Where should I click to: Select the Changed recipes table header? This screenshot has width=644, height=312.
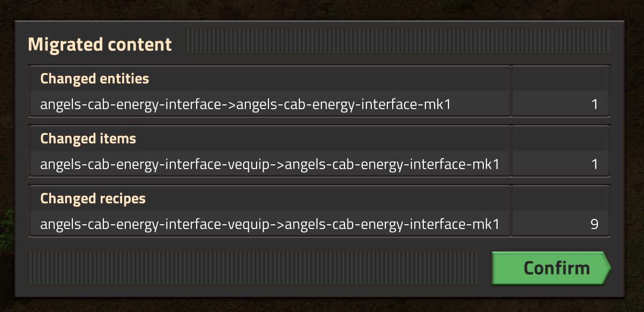pyautogui.click(x=93, y=199)
